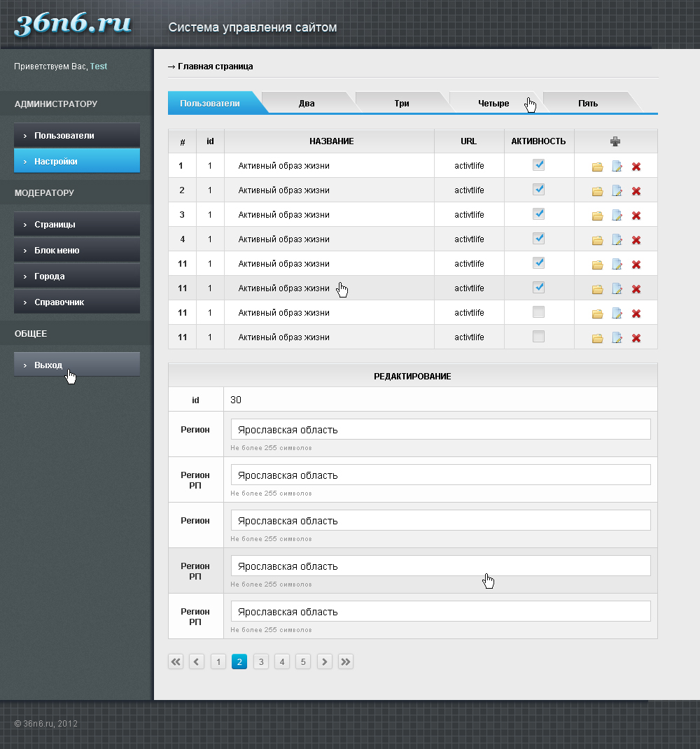Click the Test username link
This screenshot has width=700, height=749.
click(x=99, y=66)
